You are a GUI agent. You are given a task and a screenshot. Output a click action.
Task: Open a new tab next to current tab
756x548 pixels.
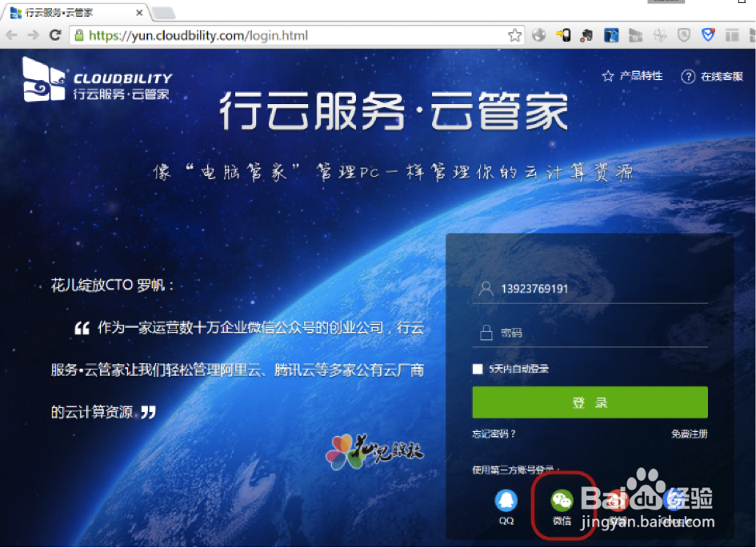pos(162,11)
